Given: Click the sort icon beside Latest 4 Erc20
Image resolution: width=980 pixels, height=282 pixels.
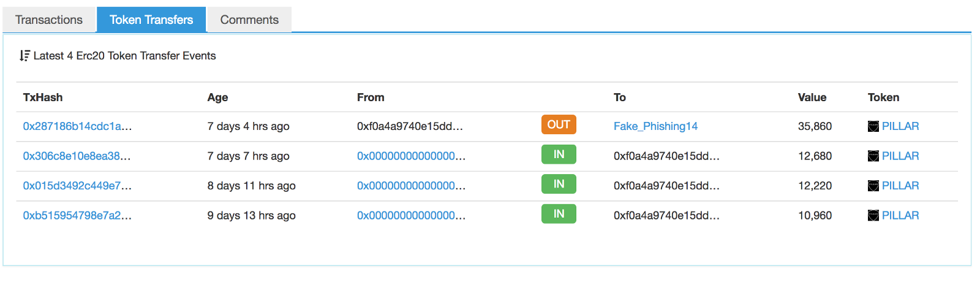Looking at the screenshot, I should pyautogui.click(x=24, y=56).
